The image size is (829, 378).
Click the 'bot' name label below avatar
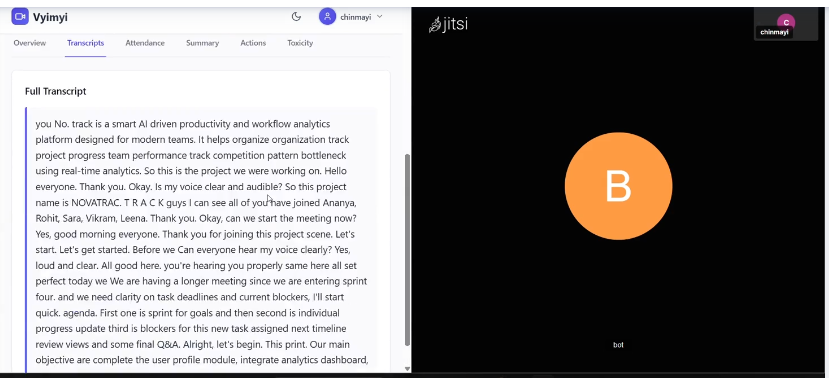pyautogui.click(x=618, y=345)
